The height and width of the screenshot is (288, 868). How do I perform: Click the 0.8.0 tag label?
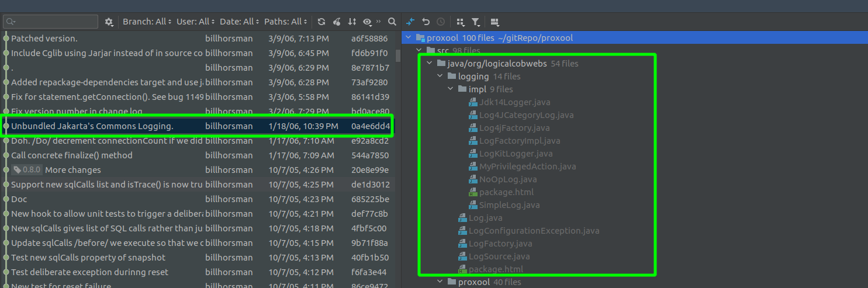point(26,170)
